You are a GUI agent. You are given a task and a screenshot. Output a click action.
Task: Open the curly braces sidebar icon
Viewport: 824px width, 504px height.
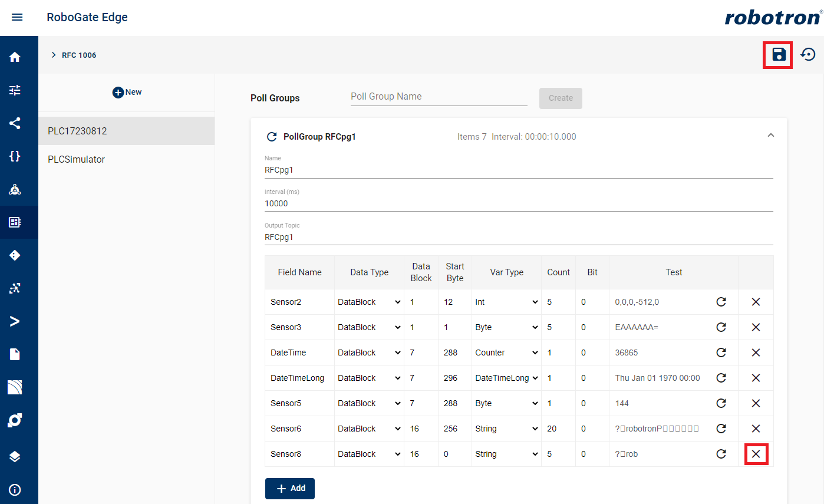coord(15,156)
